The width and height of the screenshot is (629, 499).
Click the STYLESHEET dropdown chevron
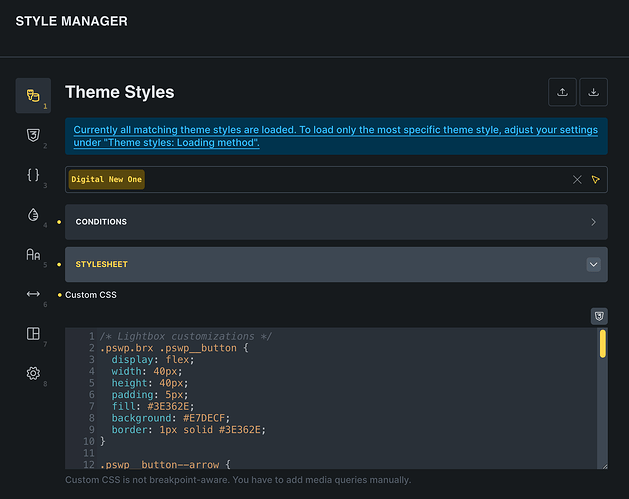593,264
